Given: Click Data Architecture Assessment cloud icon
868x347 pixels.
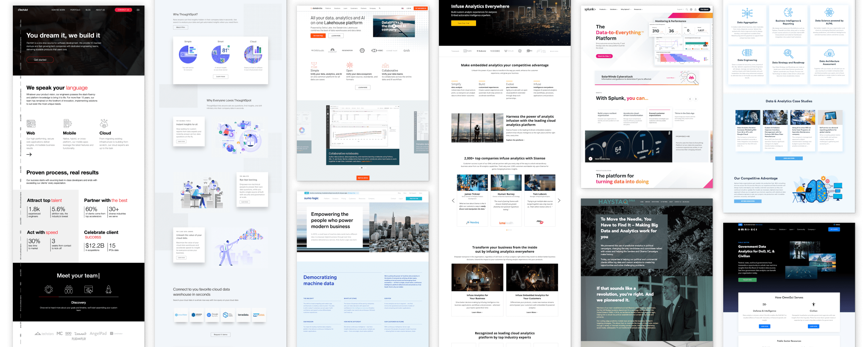Looking at the screenshot, I should (x=829, y=53).
